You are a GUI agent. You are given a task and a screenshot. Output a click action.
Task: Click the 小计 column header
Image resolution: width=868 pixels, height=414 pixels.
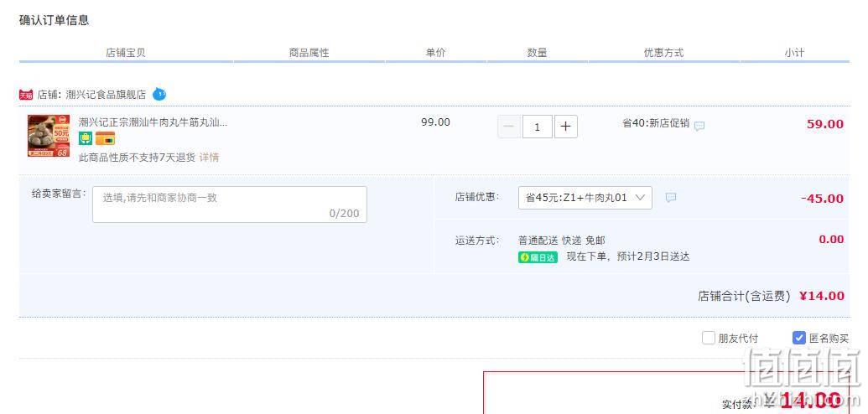pyautogui.click(x=794, y=53)
